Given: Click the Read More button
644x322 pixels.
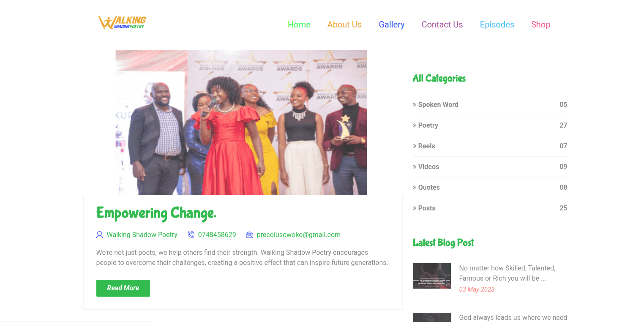Looking at the screenshot, I should point(123,288).
